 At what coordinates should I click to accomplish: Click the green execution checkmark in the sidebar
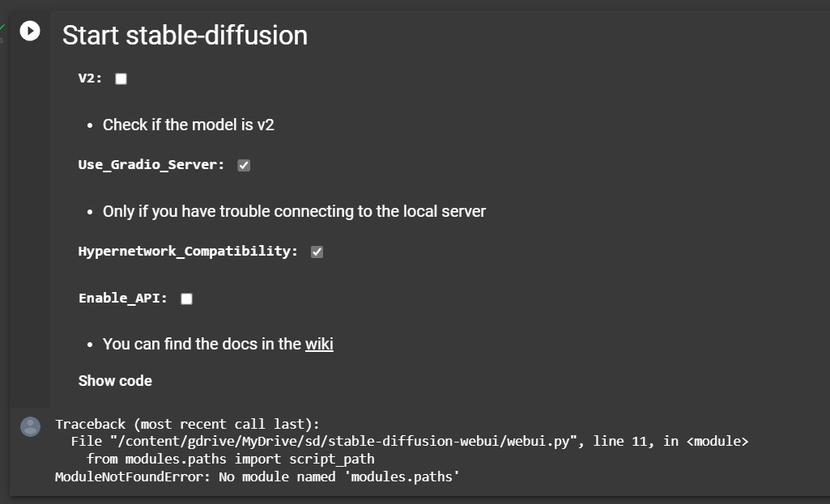(3, 27)
